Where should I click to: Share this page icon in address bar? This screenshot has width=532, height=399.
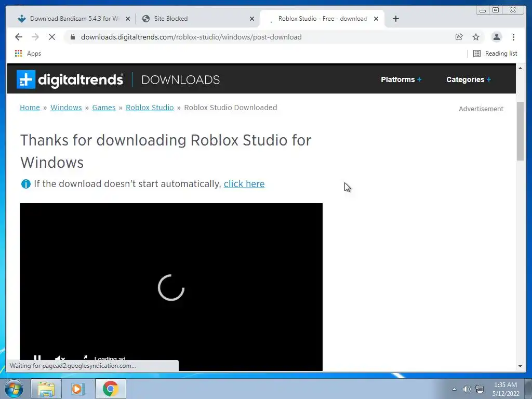(459, 37)
